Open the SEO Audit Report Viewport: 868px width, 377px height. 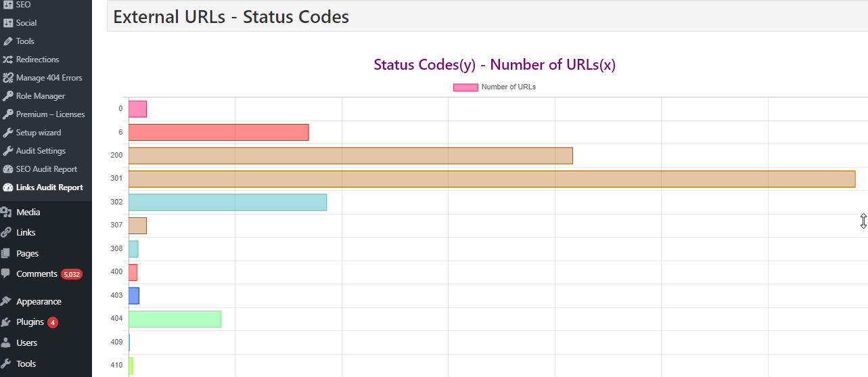46,169
